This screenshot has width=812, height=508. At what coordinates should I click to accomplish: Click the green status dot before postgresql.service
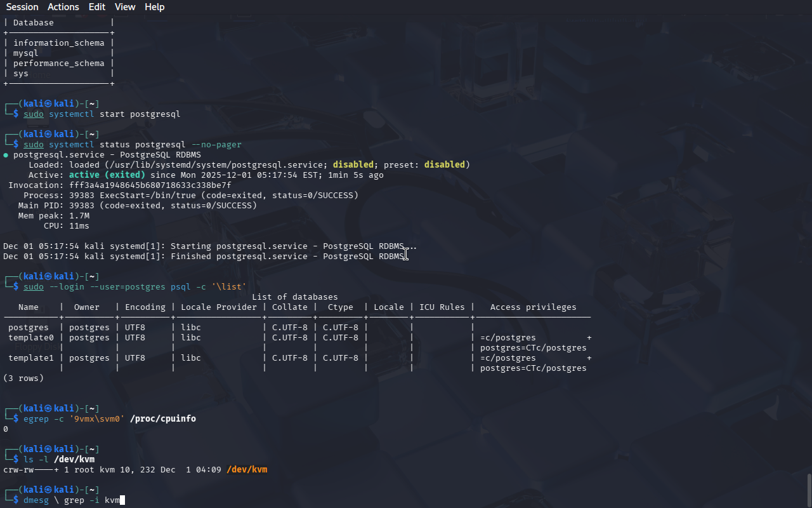pyautogui.click(x=6, y=155)
